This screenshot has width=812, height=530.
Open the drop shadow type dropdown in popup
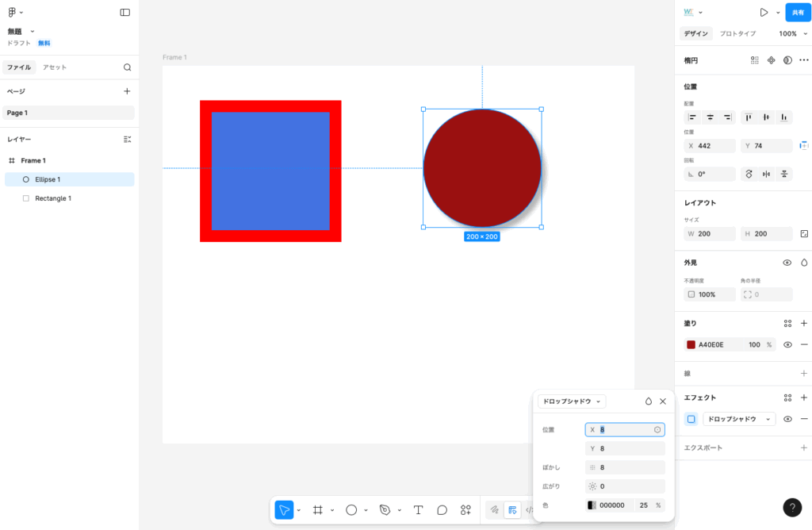coord(571,401)
